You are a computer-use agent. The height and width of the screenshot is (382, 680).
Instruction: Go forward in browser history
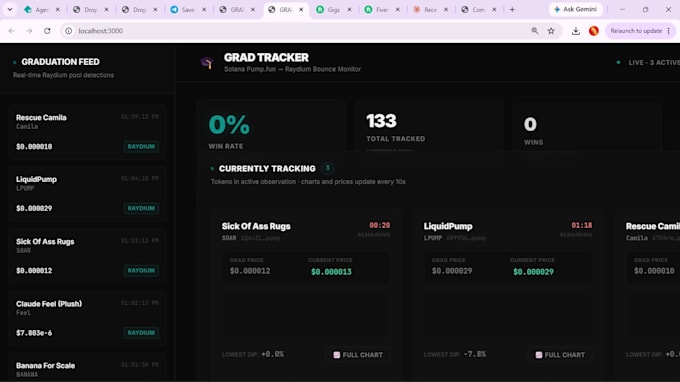tap(29, 31)
